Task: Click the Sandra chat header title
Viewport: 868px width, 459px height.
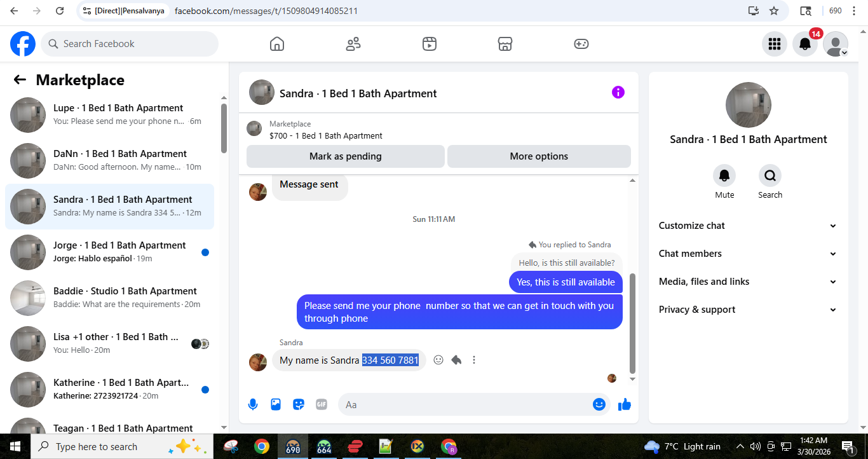Action: point(358,93)
